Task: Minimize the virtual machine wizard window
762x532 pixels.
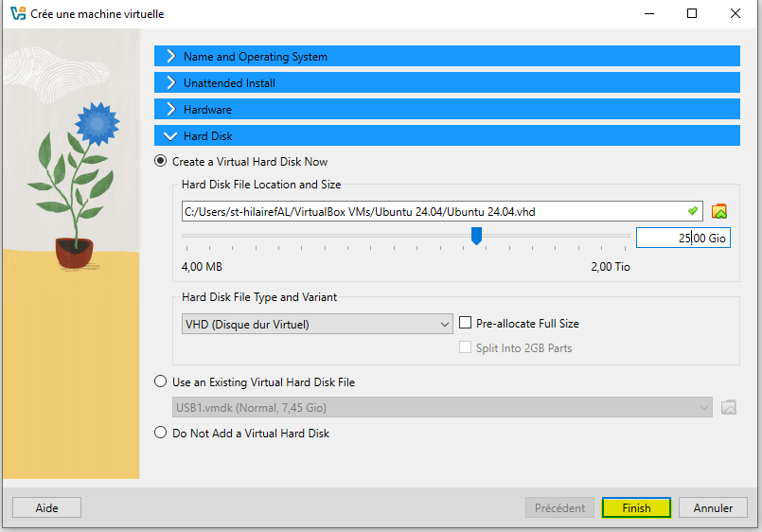Action: click(648, 14)
